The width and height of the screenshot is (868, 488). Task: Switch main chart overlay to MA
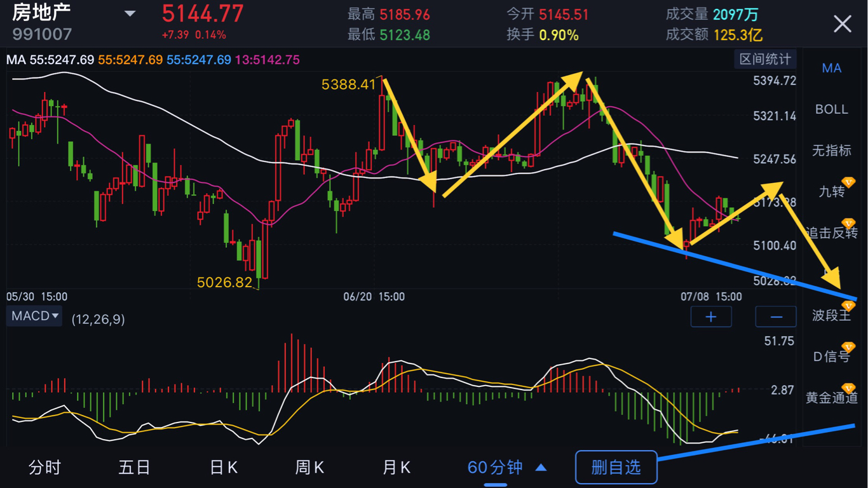[831, 68]
